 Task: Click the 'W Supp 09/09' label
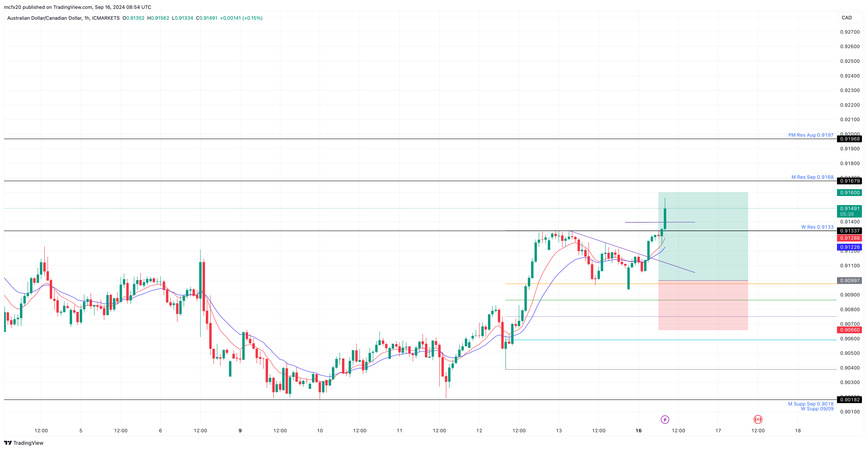click(817, 409)
